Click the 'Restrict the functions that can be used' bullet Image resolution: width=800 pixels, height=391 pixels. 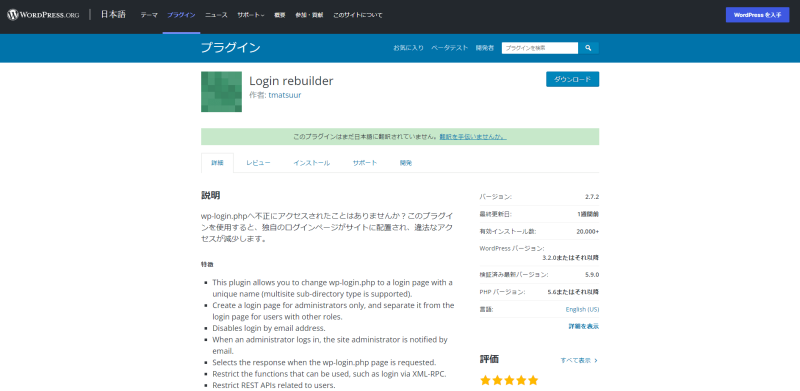[x=330, y=374]
